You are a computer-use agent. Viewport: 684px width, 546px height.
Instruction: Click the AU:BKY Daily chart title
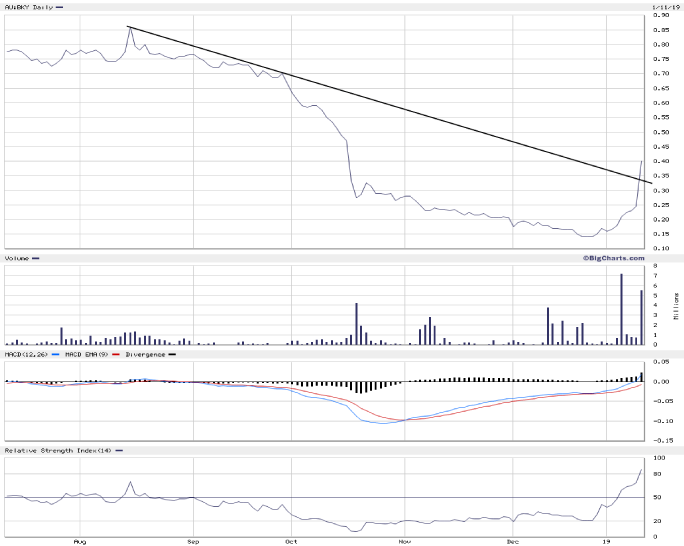[x=28, y=7]
